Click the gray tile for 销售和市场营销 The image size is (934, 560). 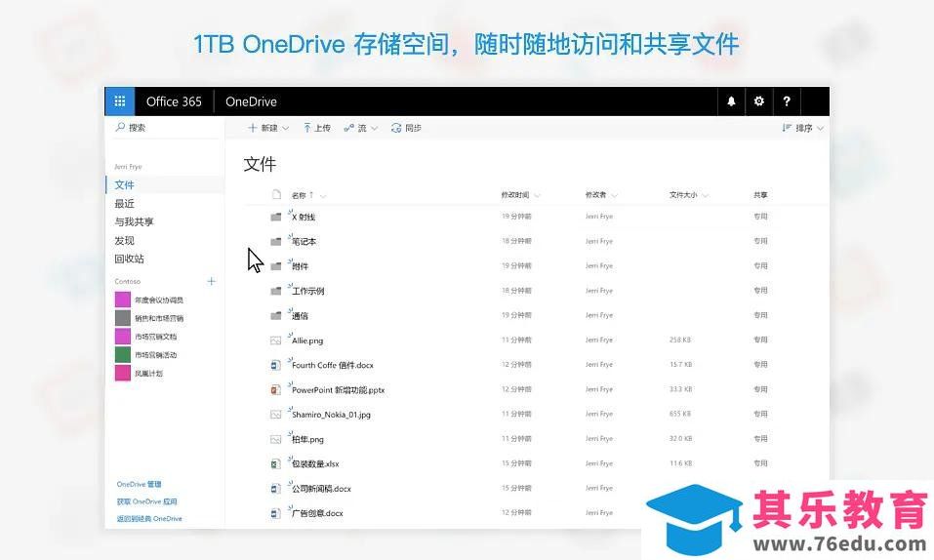123,317
